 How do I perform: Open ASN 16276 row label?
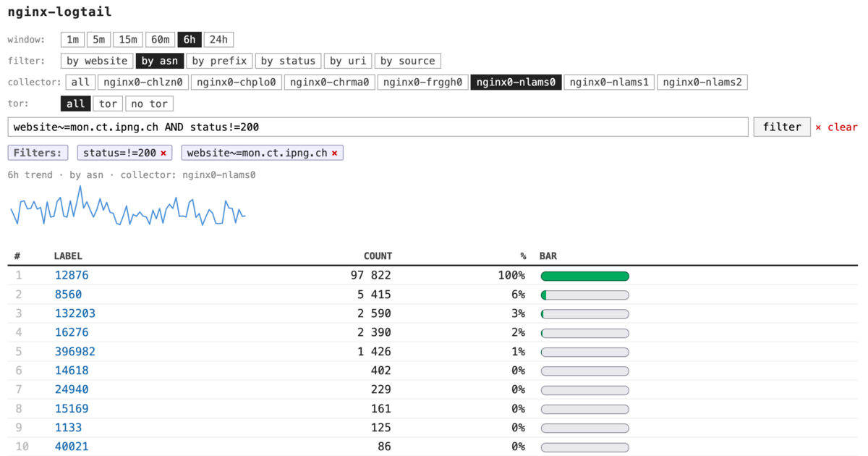pos(72,332)
